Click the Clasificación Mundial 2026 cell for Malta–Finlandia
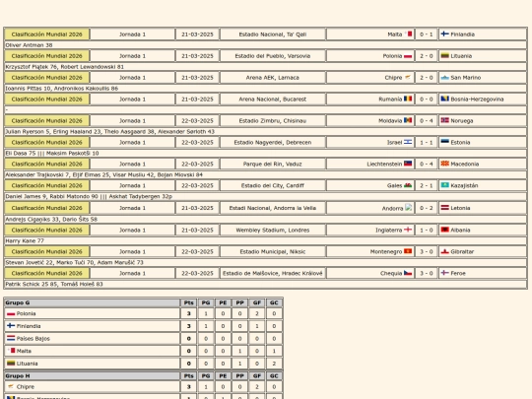The image size is (532, 399). pyautogui.click(x=47, y=34)
